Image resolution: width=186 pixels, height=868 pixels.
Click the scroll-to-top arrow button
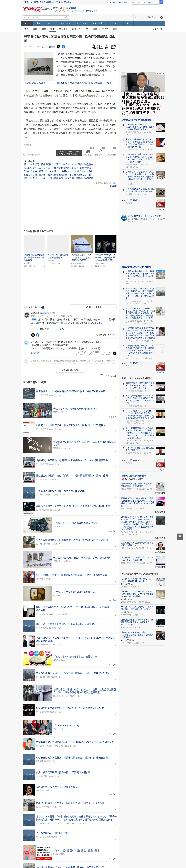180,536
